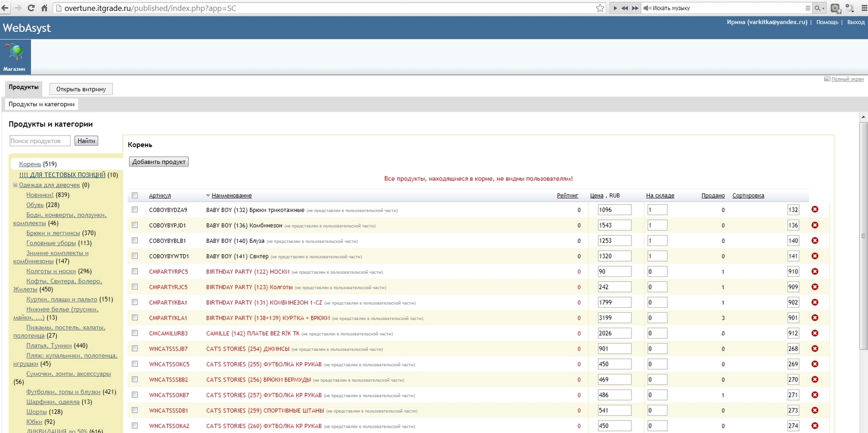Open the Корень root category link
Viewport: 868px width, 433px height.
pos(30,164)
